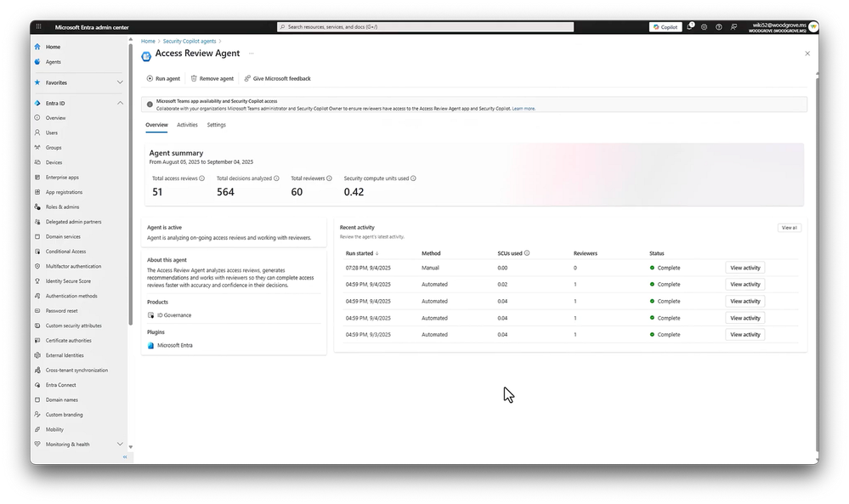Image resolution: width=849 pixels, height=504 pixels.
Task: Expand the Favorites section chevron
Action: (120, 82)
